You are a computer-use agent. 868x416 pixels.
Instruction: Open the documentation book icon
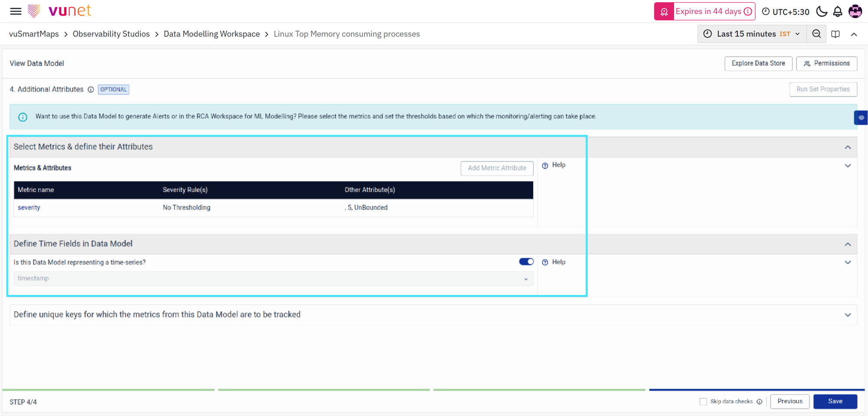pos(835,34)
